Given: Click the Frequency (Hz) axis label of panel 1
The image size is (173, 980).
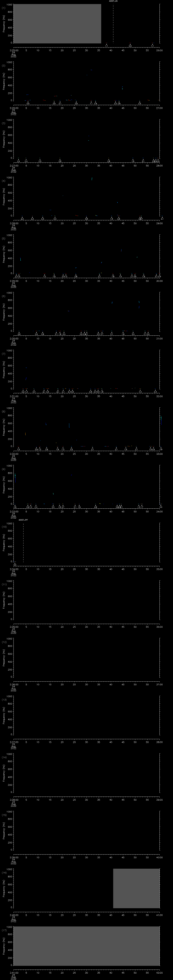Looking at the screenshot, I should (x=4, y=24).
